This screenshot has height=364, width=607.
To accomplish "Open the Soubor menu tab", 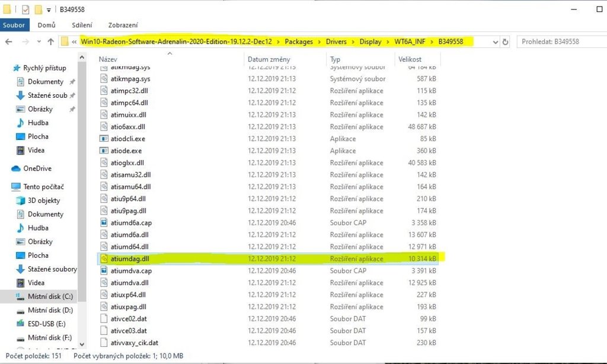I will click(14, 25).
